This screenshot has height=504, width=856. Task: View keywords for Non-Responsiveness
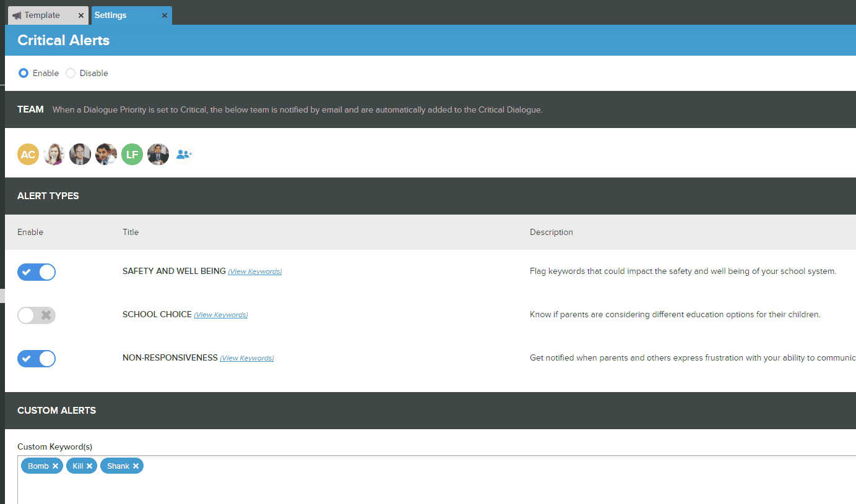pos(246,358)
